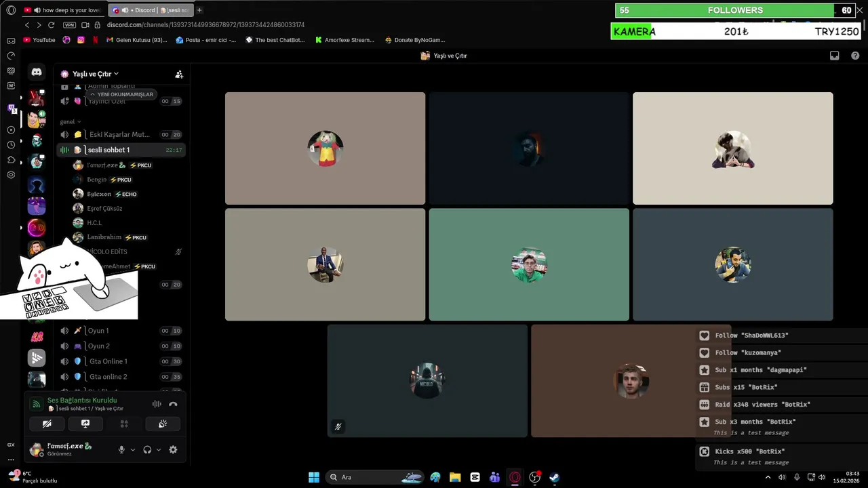Reload the page with the refresh icon
Screen dimensions: 868x488
point(50,25)
